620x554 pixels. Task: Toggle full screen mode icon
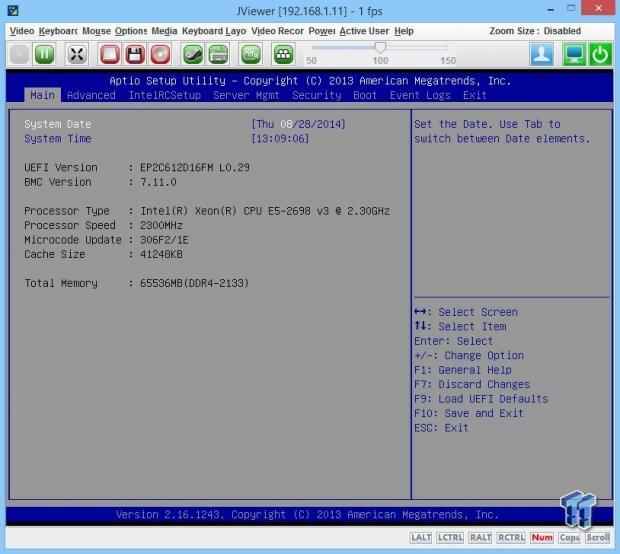click(x=77, y=54)
